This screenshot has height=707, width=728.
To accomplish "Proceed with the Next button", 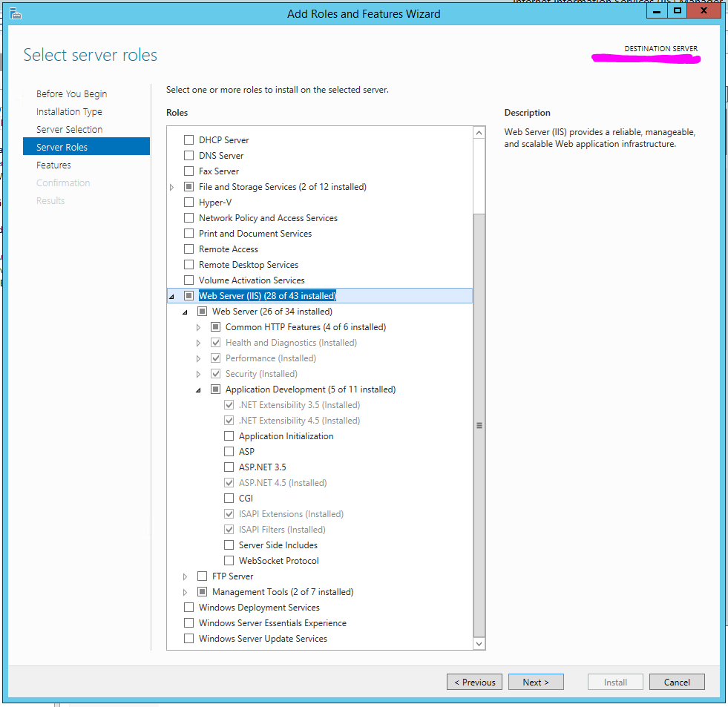I will tap(536, 682).
